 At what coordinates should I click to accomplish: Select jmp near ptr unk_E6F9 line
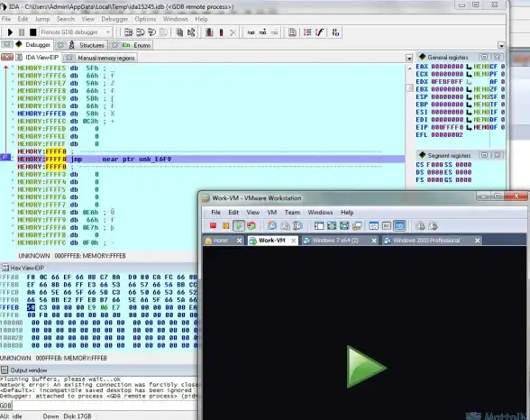click(x=211, y=159)
